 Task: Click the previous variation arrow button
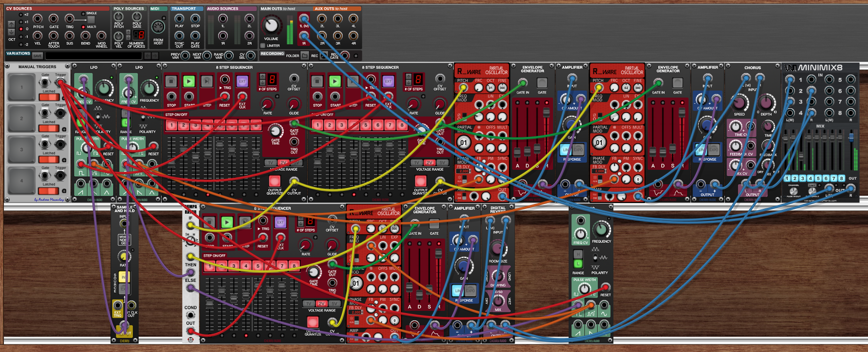pyautogui.click(x=148, y=56)
